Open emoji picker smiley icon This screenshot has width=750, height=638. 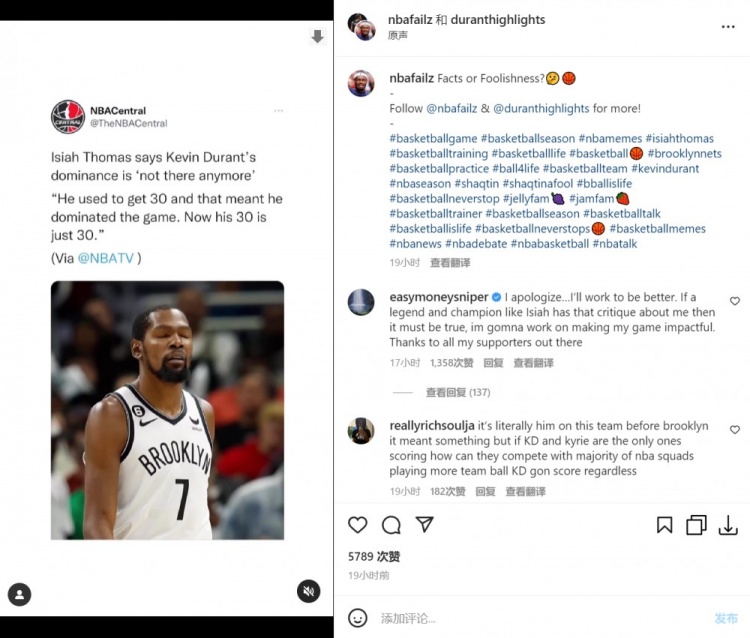[358, 618]
